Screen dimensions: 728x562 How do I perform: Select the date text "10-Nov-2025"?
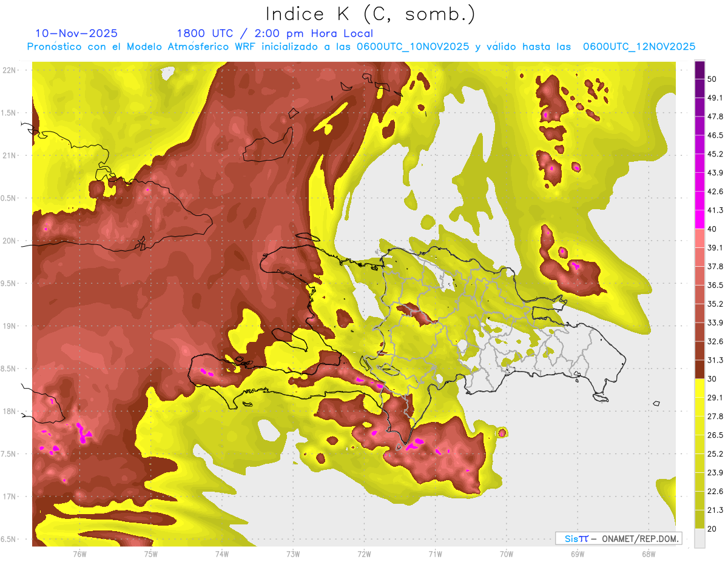76,33
